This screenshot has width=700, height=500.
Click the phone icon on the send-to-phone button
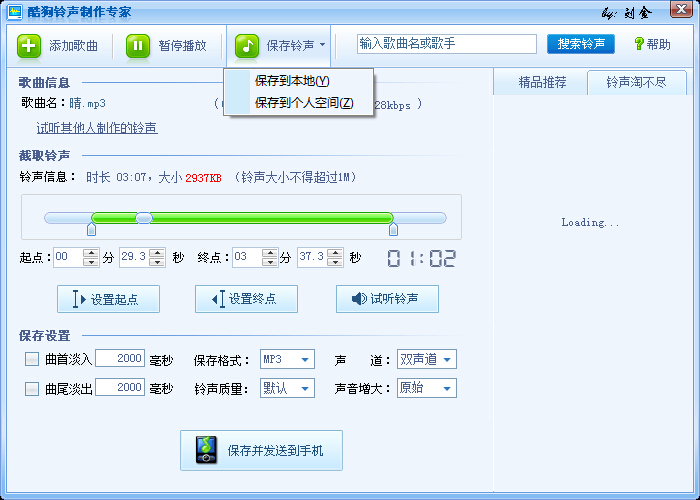pos(206,450)
